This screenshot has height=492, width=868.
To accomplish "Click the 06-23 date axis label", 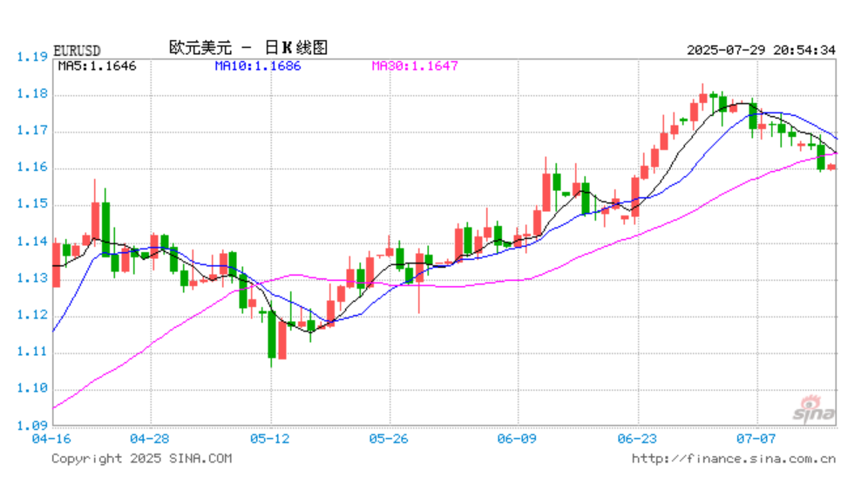I will point(636,437).
